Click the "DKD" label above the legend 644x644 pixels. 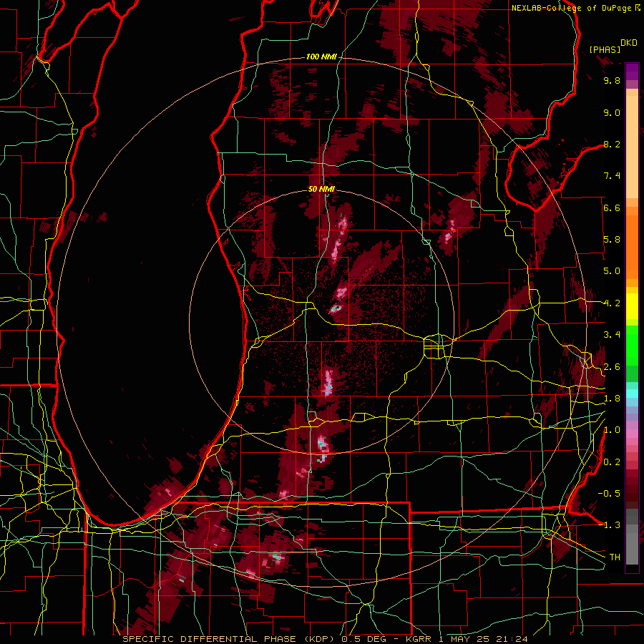click(628, 43)
